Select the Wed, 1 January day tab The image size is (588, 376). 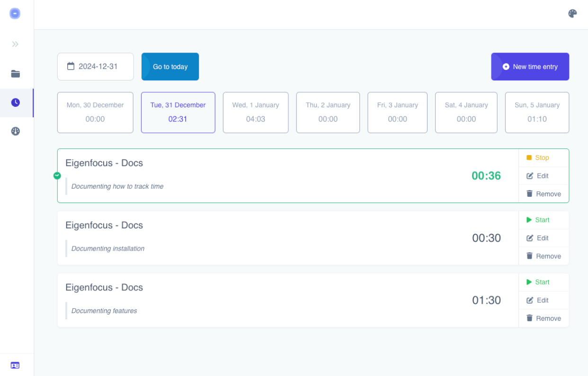(x=256, y=113)
